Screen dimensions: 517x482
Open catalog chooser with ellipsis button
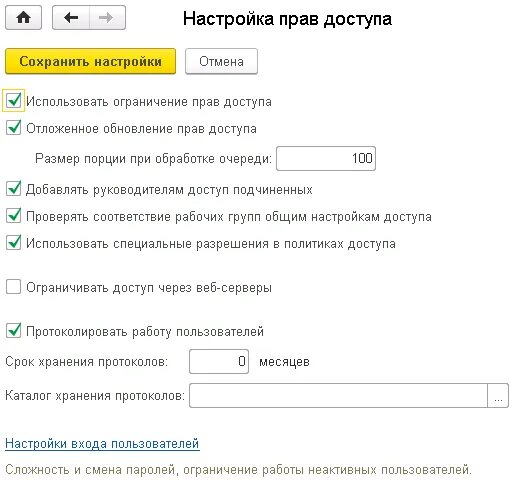click(498, 395)
